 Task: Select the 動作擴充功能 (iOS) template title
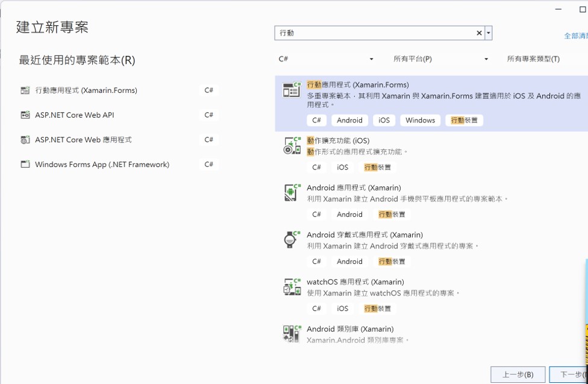pos(338,141)
